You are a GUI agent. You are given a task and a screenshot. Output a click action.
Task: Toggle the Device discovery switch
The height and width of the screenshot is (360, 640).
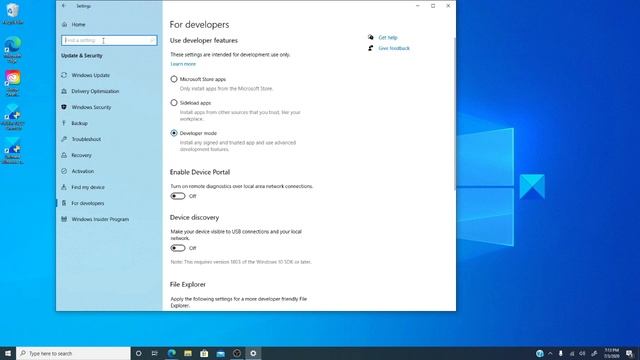pos(178,248)
